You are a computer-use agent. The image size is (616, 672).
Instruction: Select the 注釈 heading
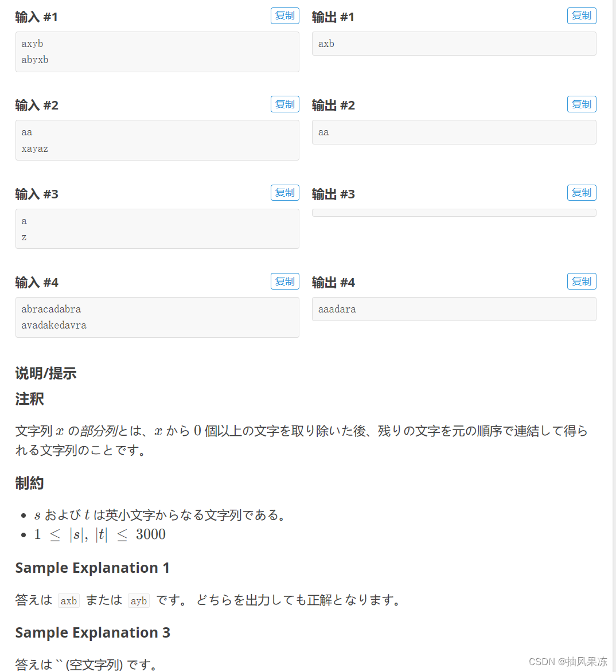[29, 398]
